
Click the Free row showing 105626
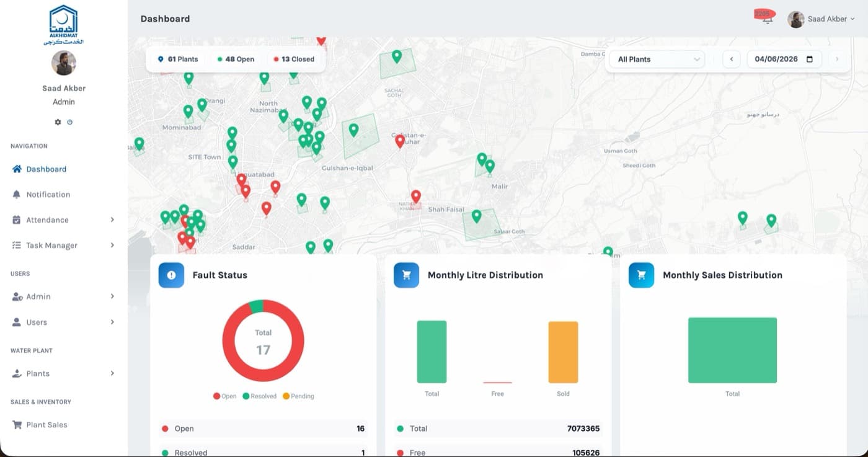pos(498,453)
